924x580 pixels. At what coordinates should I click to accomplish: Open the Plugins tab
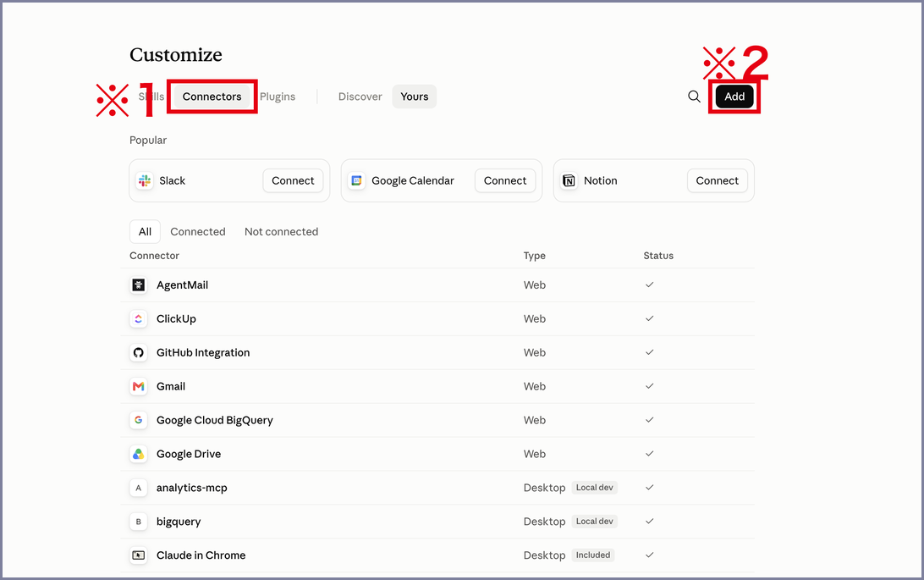278,97
